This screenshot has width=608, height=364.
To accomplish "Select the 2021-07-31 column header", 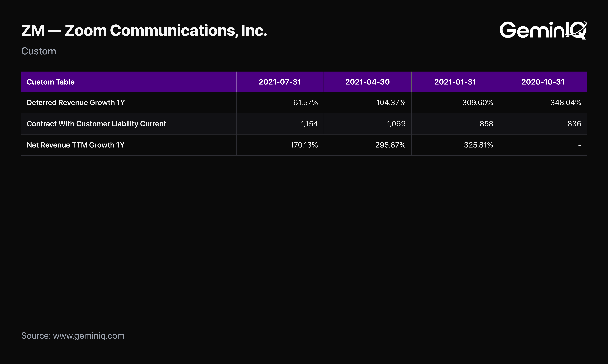I will coord(280,82).
